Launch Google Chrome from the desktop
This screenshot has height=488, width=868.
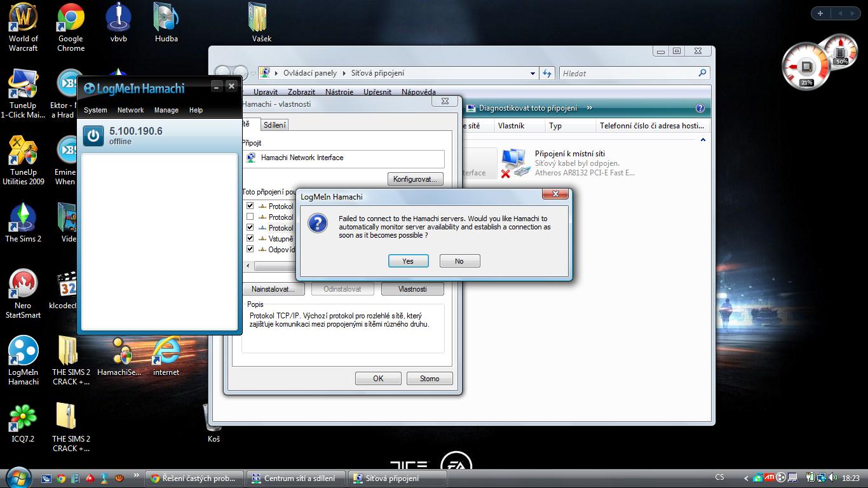point(71,27)
